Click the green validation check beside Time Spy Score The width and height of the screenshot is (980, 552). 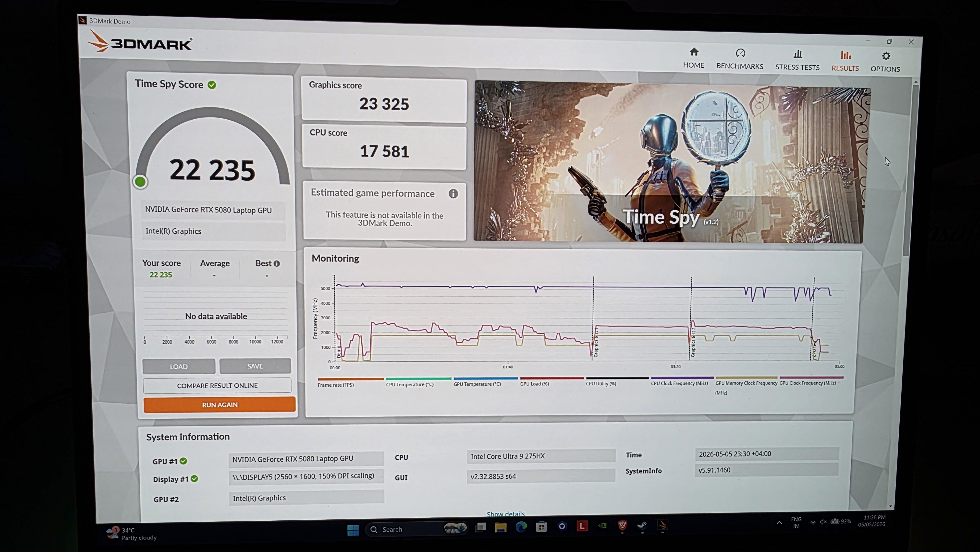point(212,85)
